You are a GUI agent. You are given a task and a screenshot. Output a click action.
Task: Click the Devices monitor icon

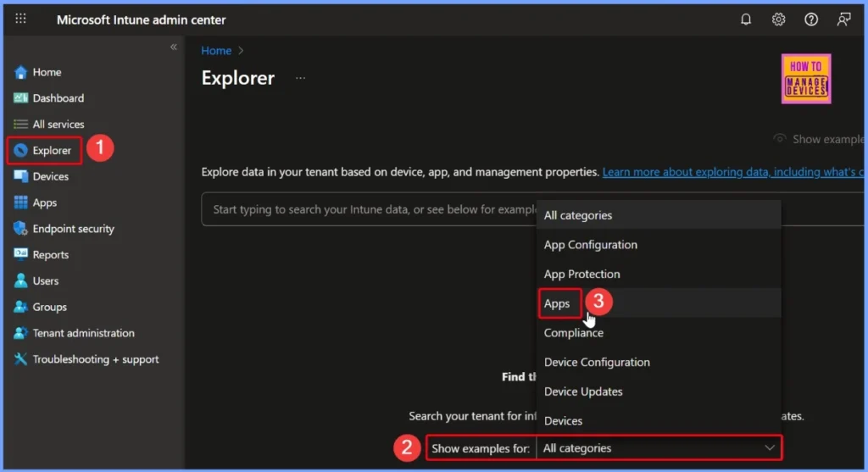pos(20,176)
